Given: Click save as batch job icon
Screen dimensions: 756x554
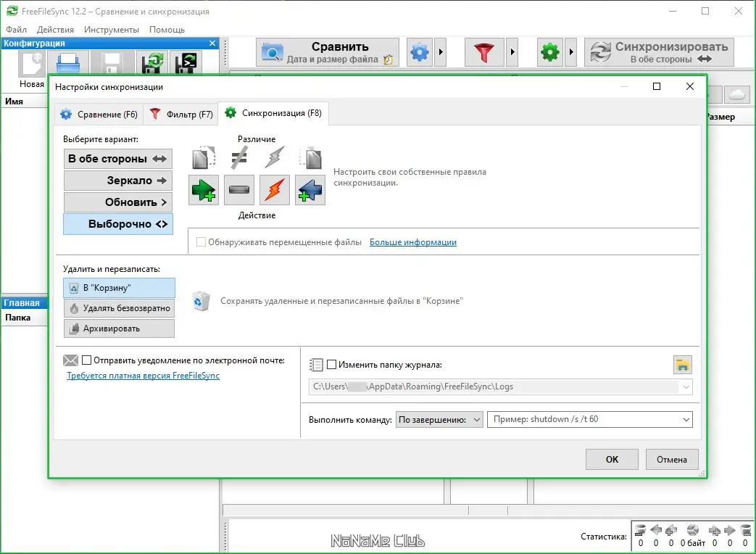Looking at the screenshot, I should [x=186, y=62].
